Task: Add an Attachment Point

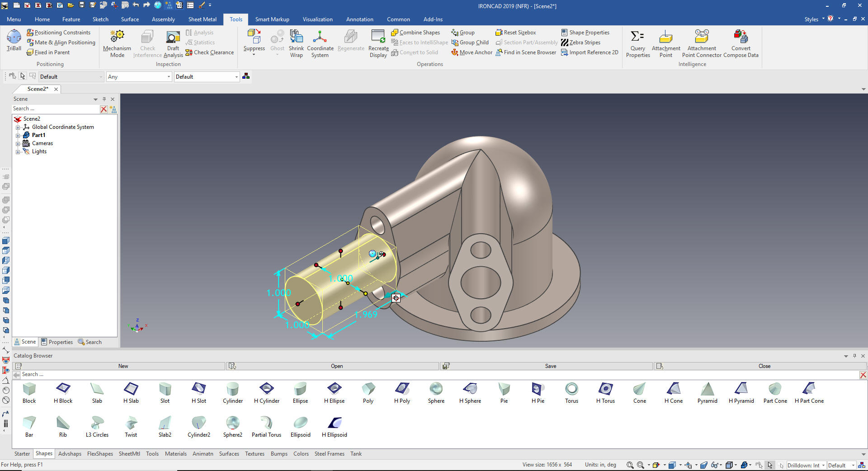Action: [666, 43]
